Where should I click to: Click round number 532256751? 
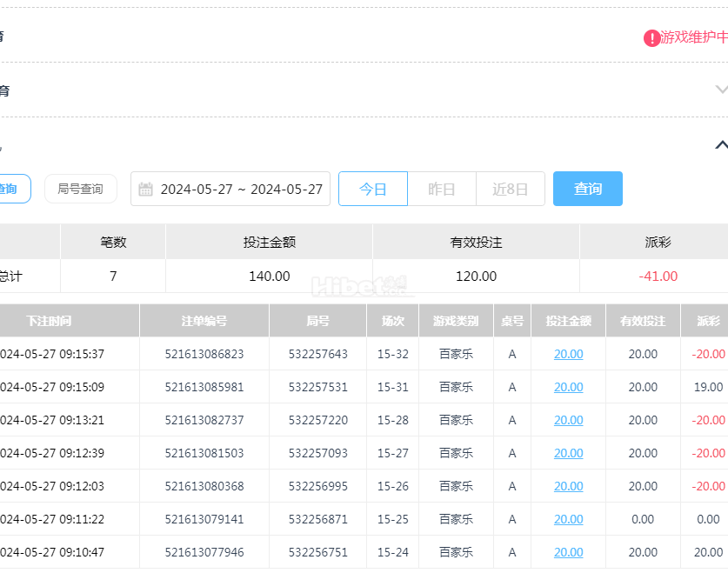pyautogui.click(x=318, y=552)
